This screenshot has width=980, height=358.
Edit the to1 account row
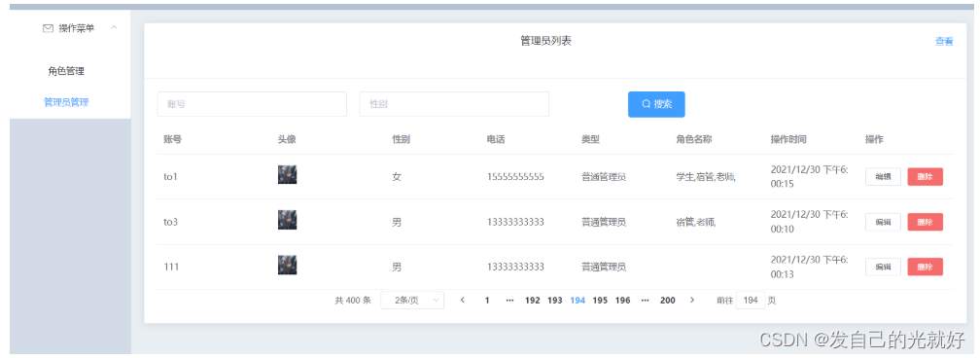(883, 176)
